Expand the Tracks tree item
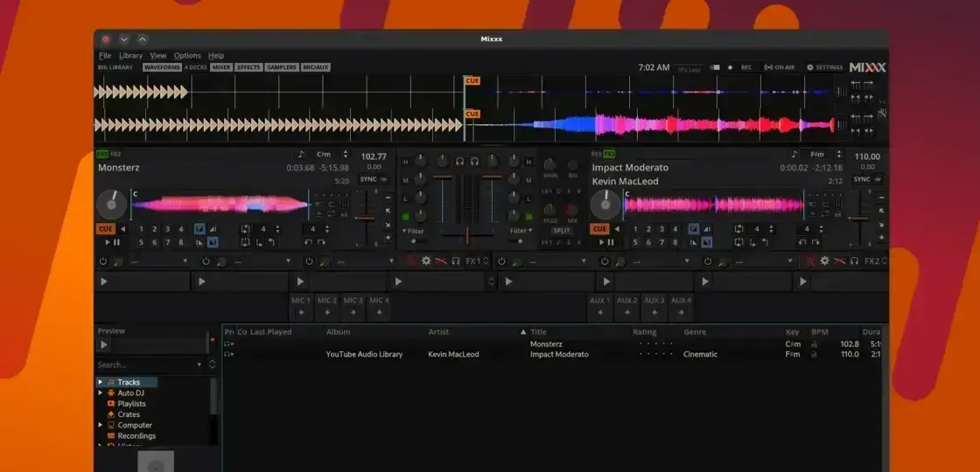Viewport: 980px width, 472px height. 100,382
